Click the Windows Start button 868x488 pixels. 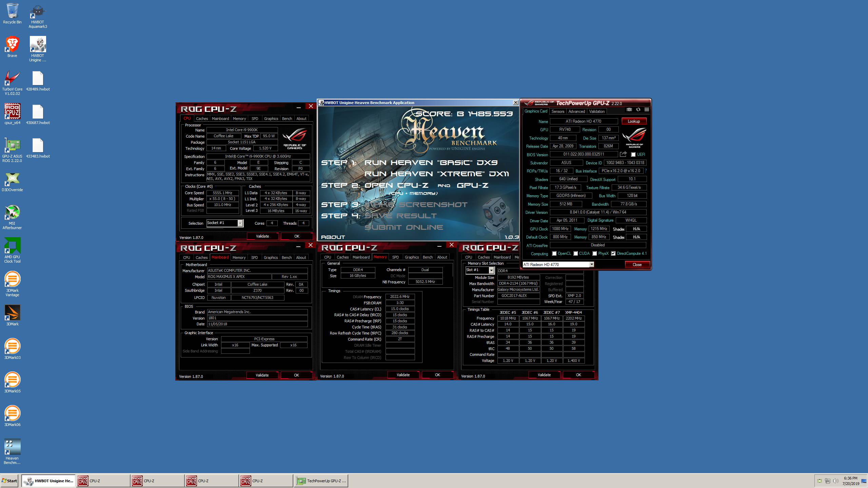pos(9,481)
